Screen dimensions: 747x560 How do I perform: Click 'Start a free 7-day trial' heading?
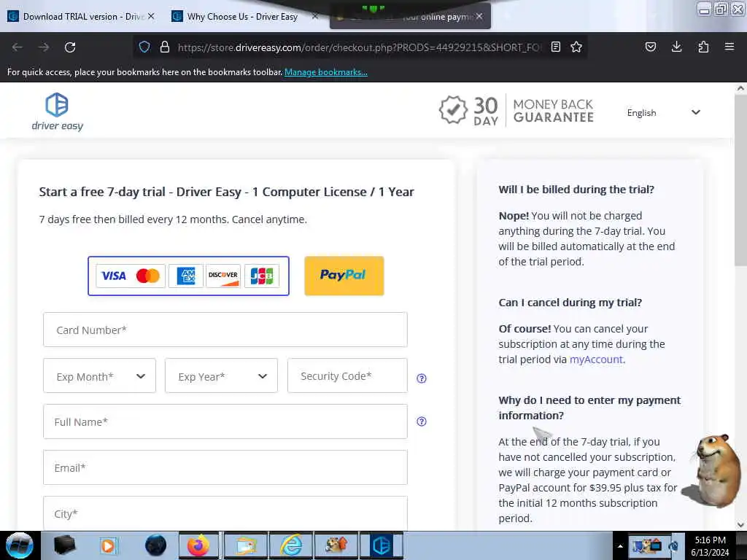(227, 192)
